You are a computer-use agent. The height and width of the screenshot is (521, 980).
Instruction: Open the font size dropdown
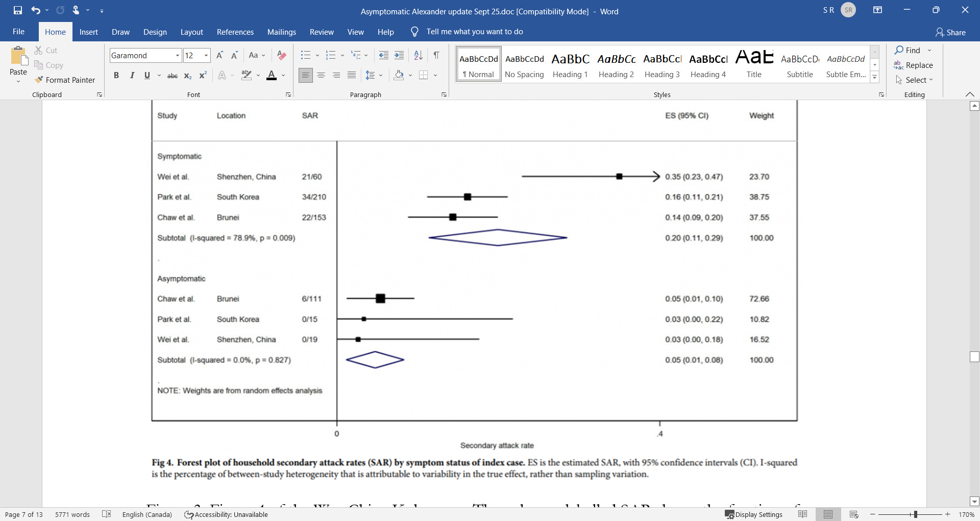click(x=206, y=55)
